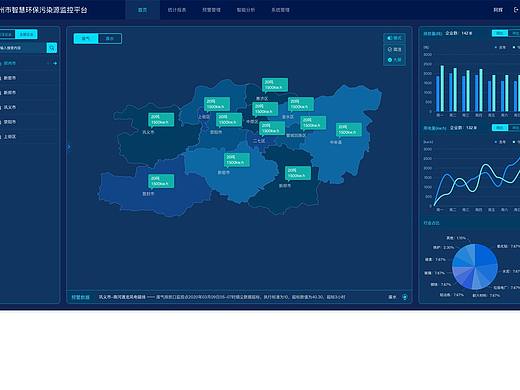The image size is (520, 390).
Task: Click the platform title in the header
Action: coord(44,10)
